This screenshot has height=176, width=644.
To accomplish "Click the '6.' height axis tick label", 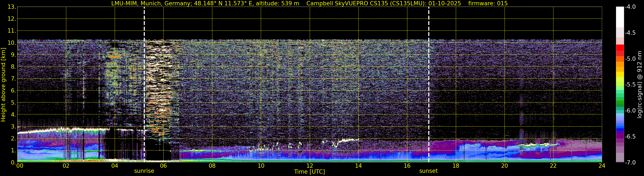I will [x=13, y=91].
